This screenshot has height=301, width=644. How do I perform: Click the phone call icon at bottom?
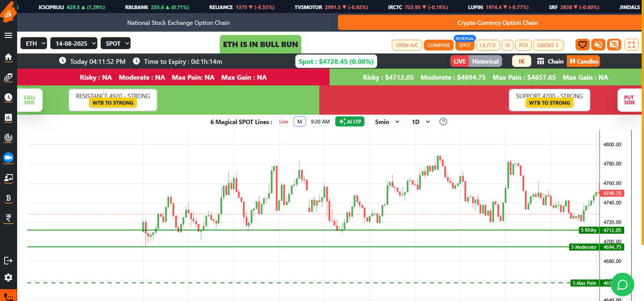[x=8, y=297]
